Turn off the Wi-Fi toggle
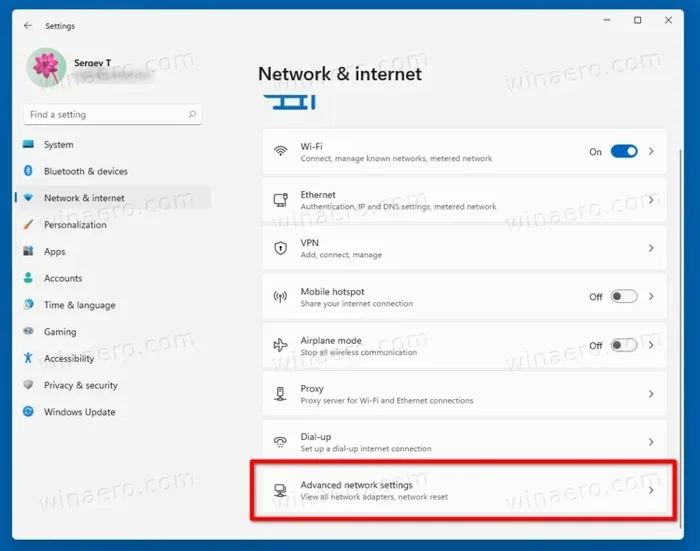This screenshot has width=700, height=551. 624,152
